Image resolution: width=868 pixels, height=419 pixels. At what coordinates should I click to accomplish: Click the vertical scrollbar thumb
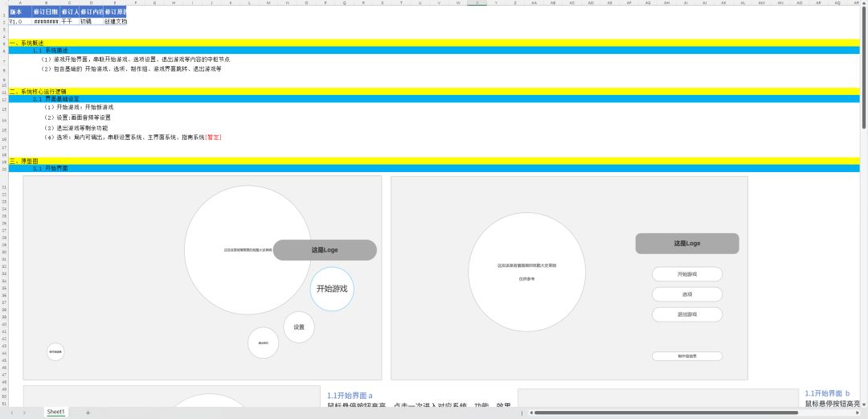tap(864, 69)
